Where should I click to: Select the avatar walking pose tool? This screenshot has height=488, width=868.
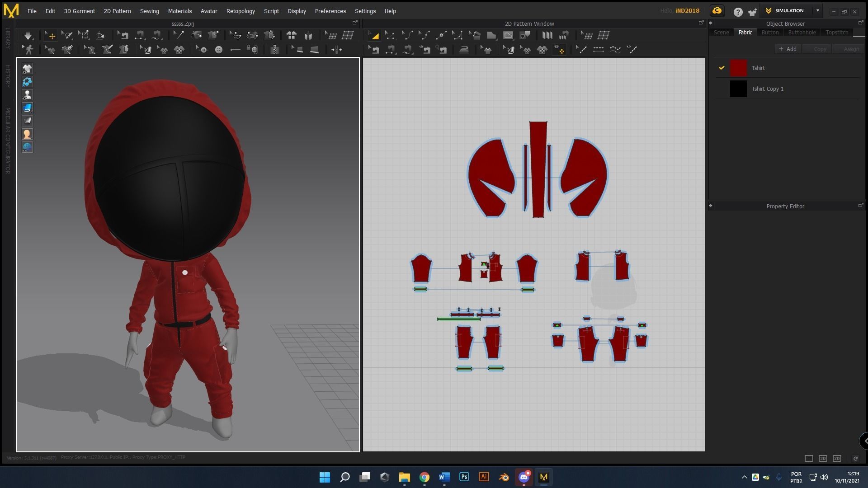(29, 50)
